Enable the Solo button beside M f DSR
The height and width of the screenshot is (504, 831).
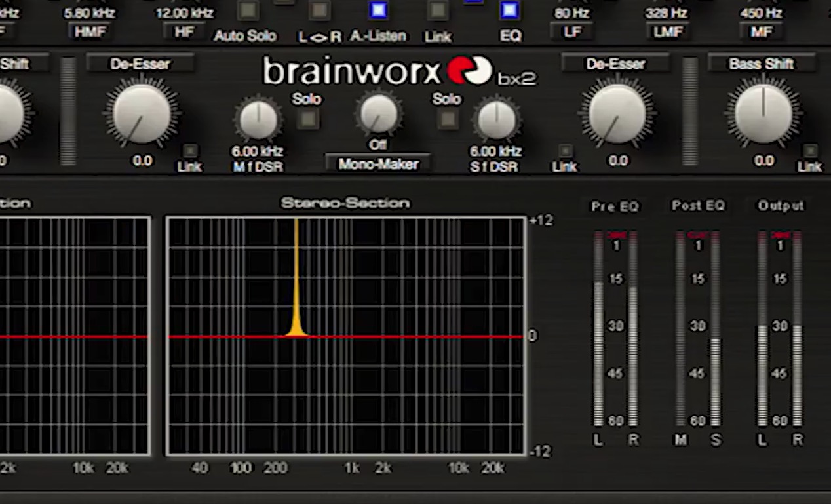pos(307,119)
